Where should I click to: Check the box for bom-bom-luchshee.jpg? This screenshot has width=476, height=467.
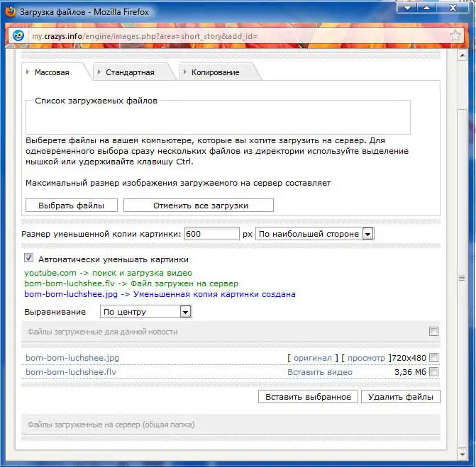434,358
